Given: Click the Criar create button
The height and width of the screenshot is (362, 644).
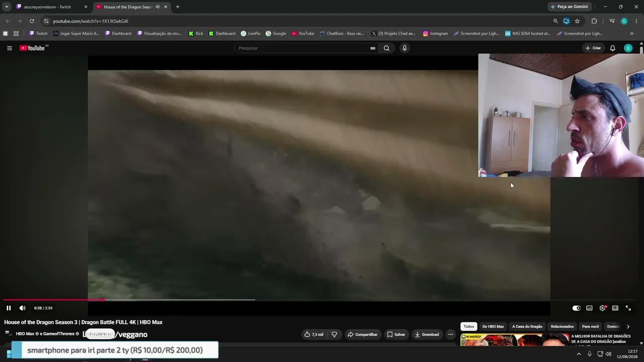Looking at the screenshot, I should (593, 48).
